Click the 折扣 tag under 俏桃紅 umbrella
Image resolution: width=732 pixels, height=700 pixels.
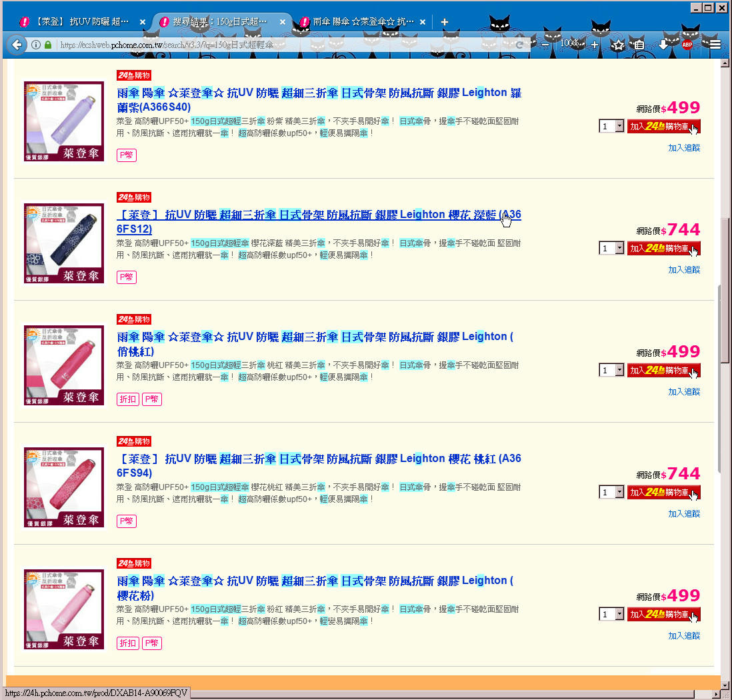pyautogui.click(x=128, y=399)
